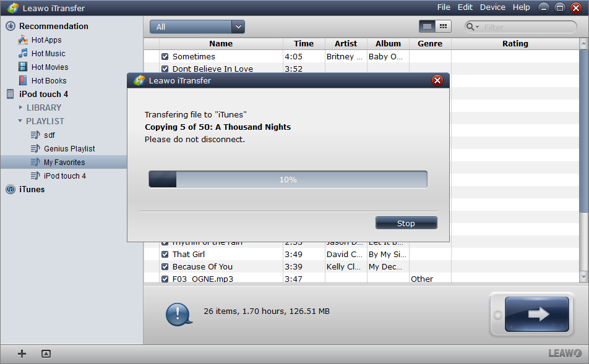Select the My Favorites label
589x364 pixels.
pos(64,162)
